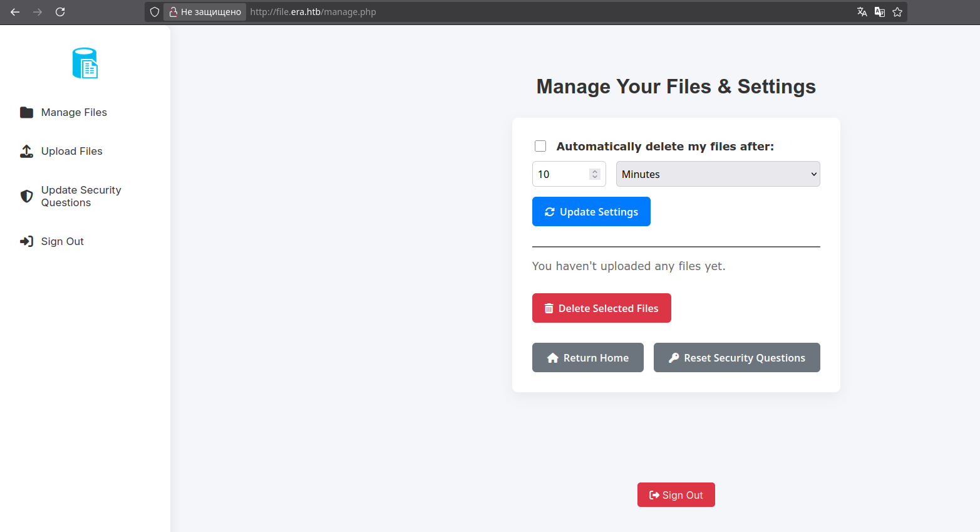Click Delete Selected Files

tap(601, 308)
